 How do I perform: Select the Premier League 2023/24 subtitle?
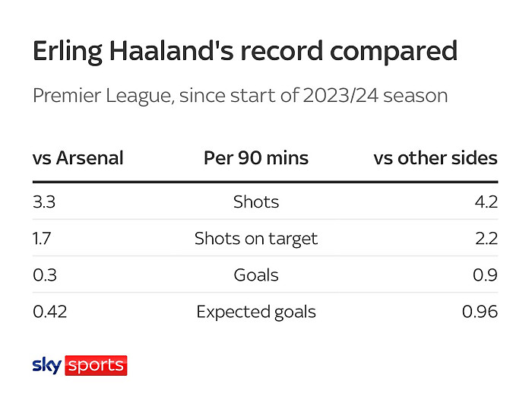(240, 96)
